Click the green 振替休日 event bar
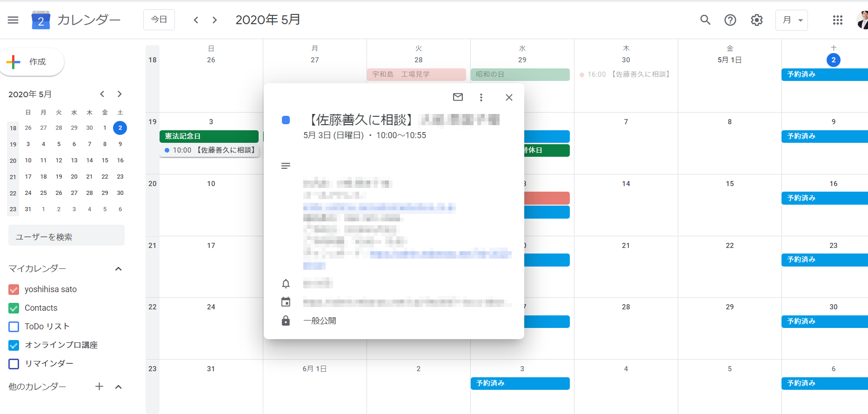 [547, 150]
